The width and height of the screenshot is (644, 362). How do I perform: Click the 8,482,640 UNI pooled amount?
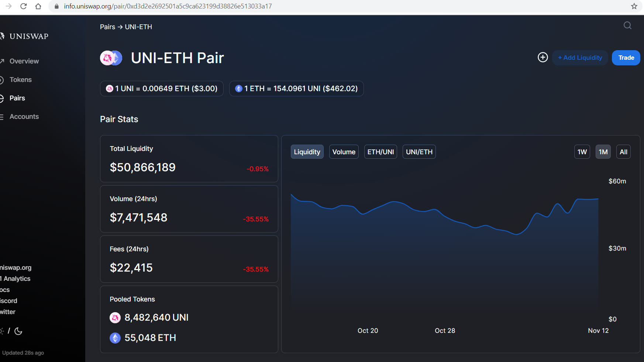click(x=156, y=318)
